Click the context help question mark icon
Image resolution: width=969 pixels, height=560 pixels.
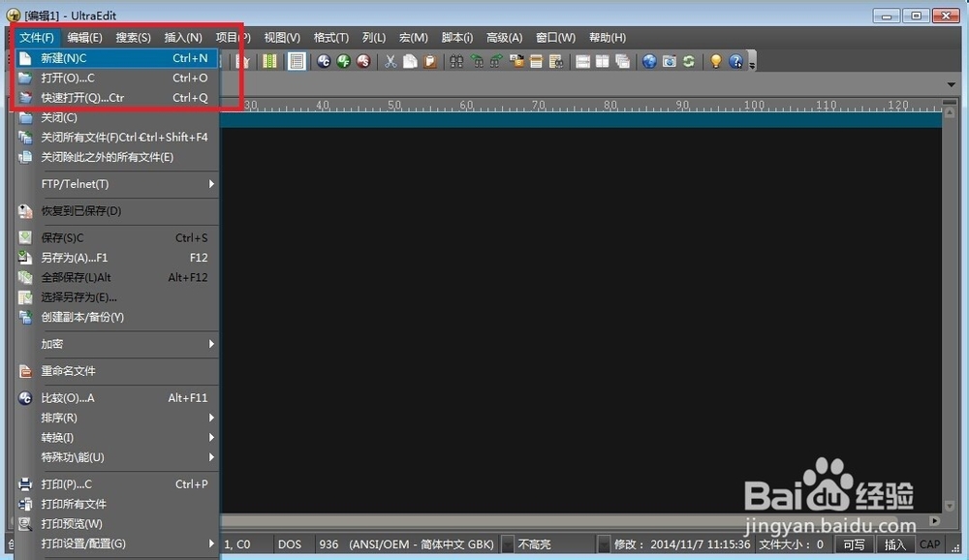[x=735, y=61]
